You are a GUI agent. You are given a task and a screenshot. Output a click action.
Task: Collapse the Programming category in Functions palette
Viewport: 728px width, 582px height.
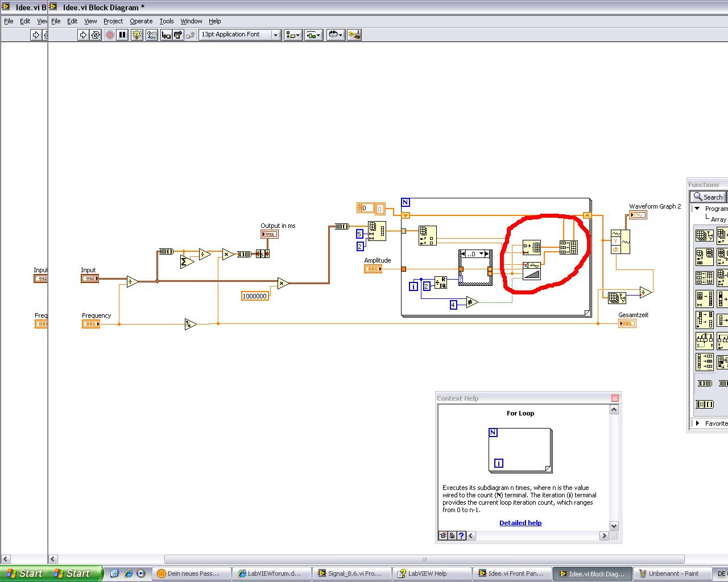697,209
